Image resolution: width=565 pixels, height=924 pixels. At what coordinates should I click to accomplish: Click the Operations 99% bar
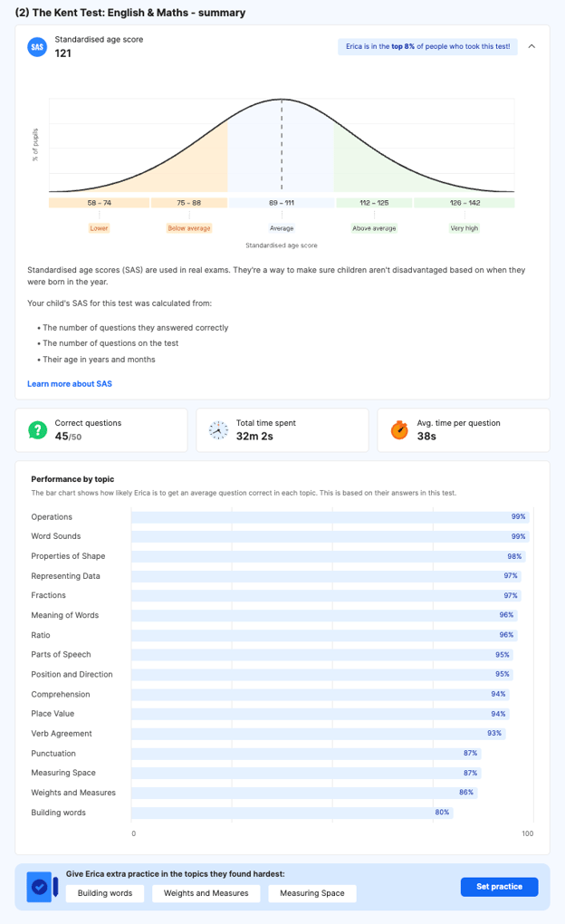pyautogui.click(x=330, y=516)
